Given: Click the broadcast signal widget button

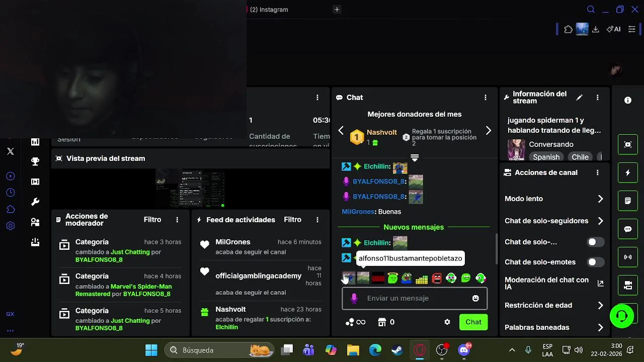Looking at the screenshot, I should pos(628,257).
